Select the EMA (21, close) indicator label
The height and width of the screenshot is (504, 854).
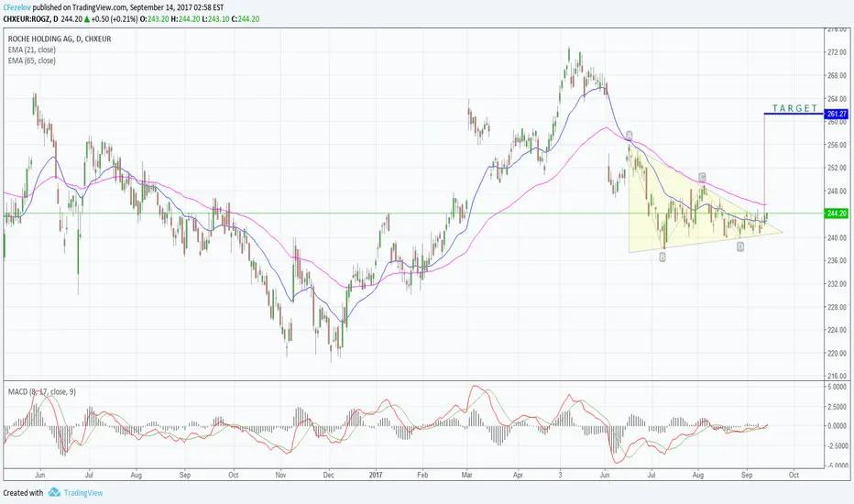tap(31, 49)
